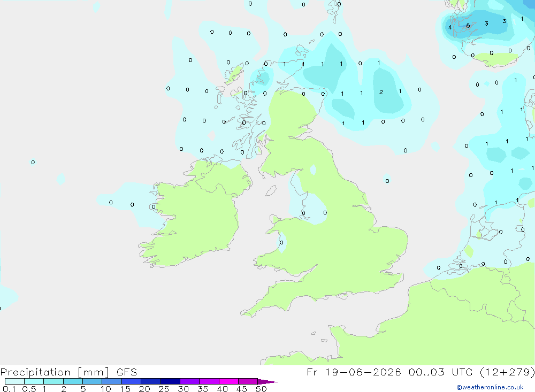Click the 'Precipitation [mm]' title text
The height and width of the screenshot is (392, 535).
(x=55, y=372)
